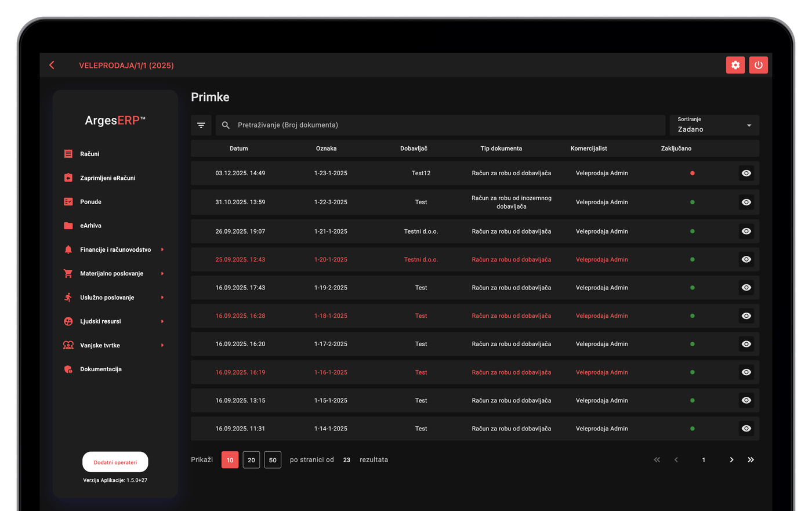This screenshot has width=812, height=511.
Task: Click the eye icon for 1-20-1-2025
Action: [746, 259]
